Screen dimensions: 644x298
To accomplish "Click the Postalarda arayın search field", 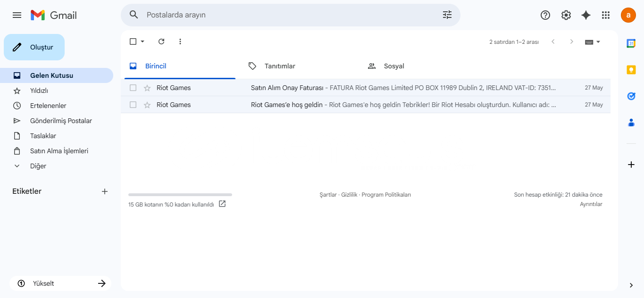I will point(283,15).
